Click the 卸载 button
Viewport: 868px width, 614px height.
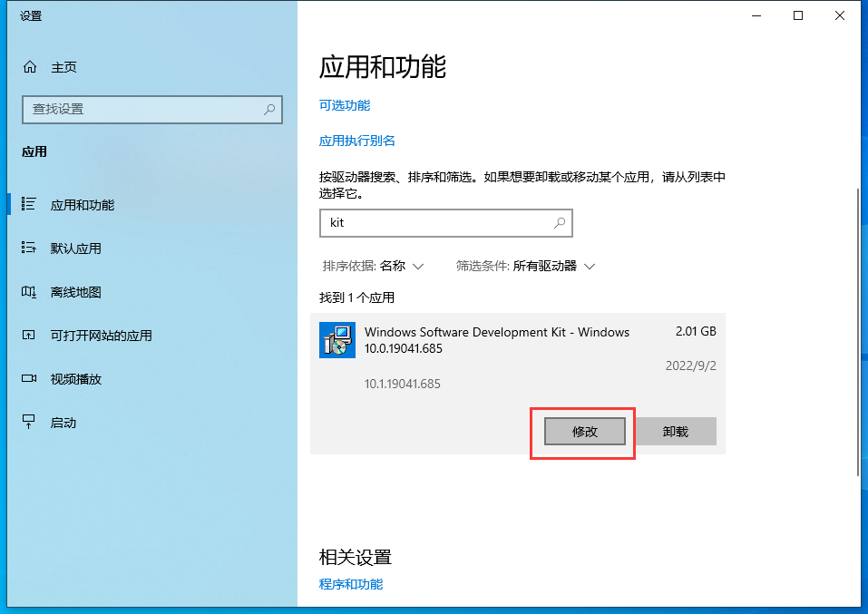click(x=676, y=432)
